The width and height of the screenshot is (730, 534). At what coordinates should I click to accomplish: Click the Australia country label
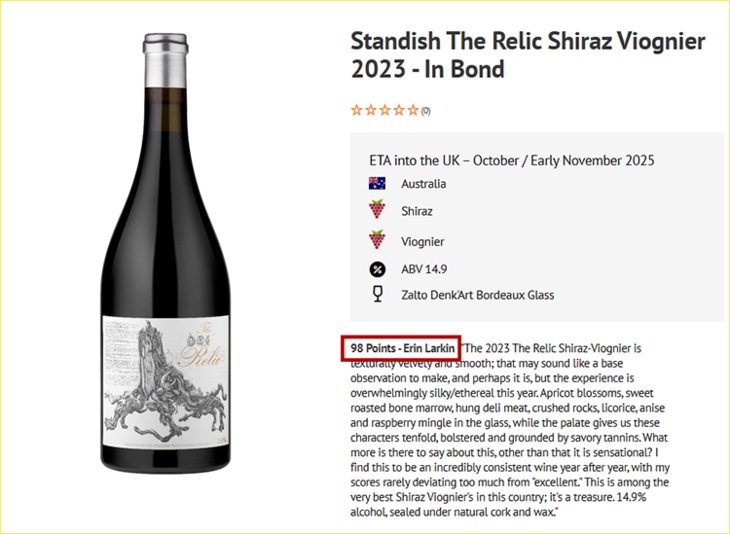click(424, 184)
